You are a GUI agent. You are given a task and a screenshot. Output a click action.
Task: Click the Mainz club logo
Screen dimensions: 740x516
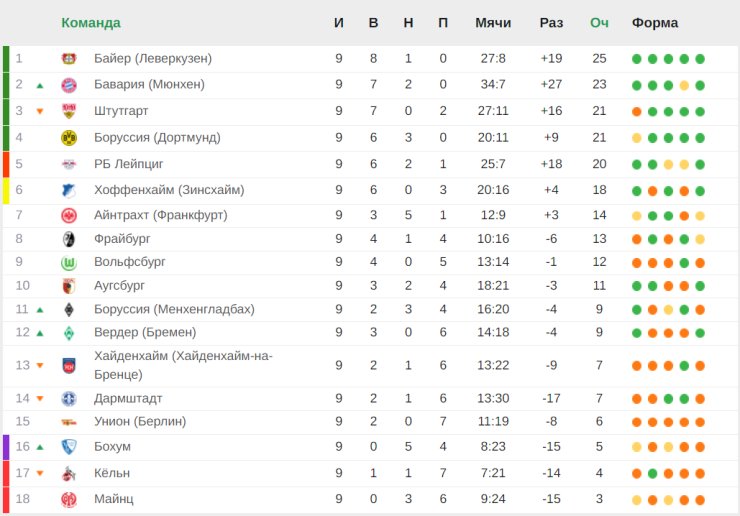point(69,499)
